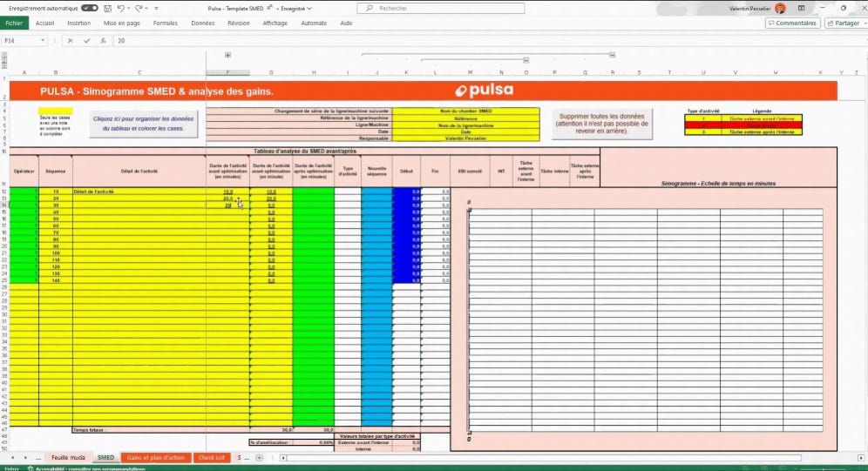Click the Redo arrow icon
868x471 pixels.
(x=139, y=9)
